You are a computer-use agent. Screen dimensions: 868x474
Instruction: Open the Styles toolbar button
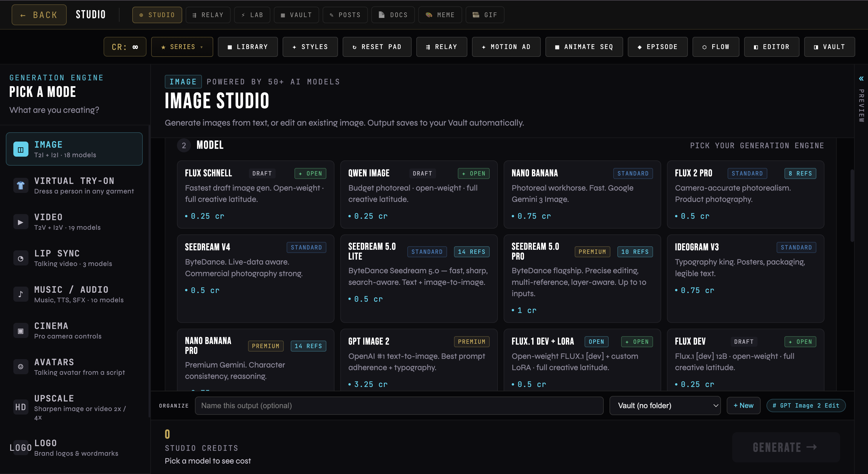310,47
